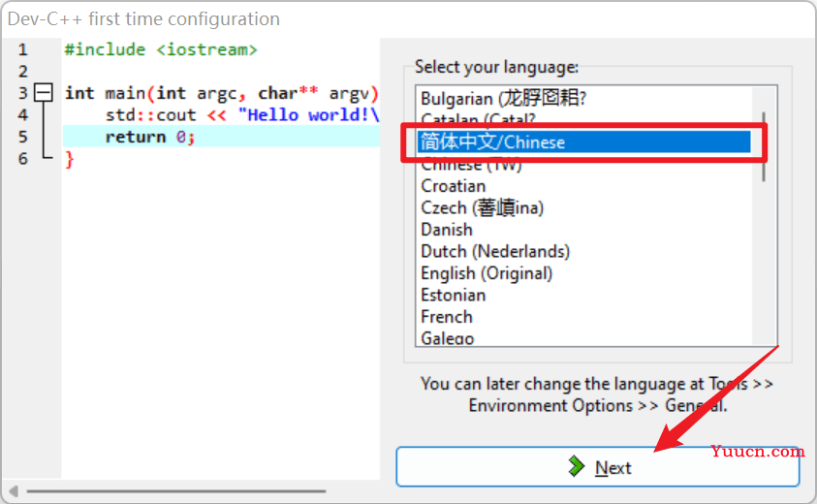This screenshot has height=504, width=817.
Task: Click the code preview horizontal scrollbar thumb
Action: coord(176,491)
